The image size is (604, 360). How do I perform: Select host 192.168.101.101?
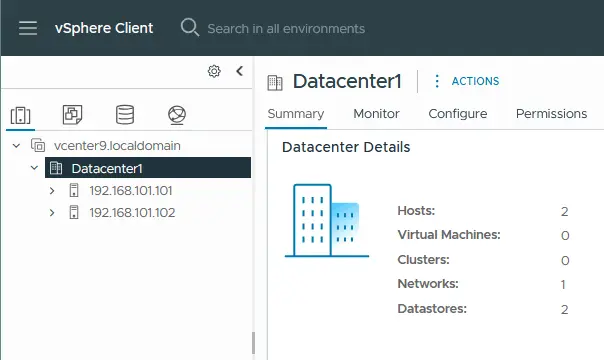click(x=131, y=191)
